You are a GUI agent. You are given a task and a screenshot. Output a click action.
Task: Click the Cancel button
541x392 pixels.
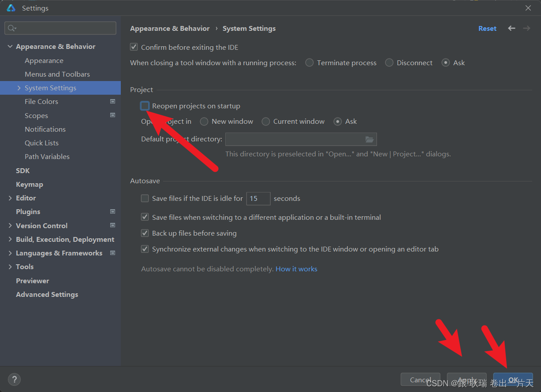click(420, 380)
